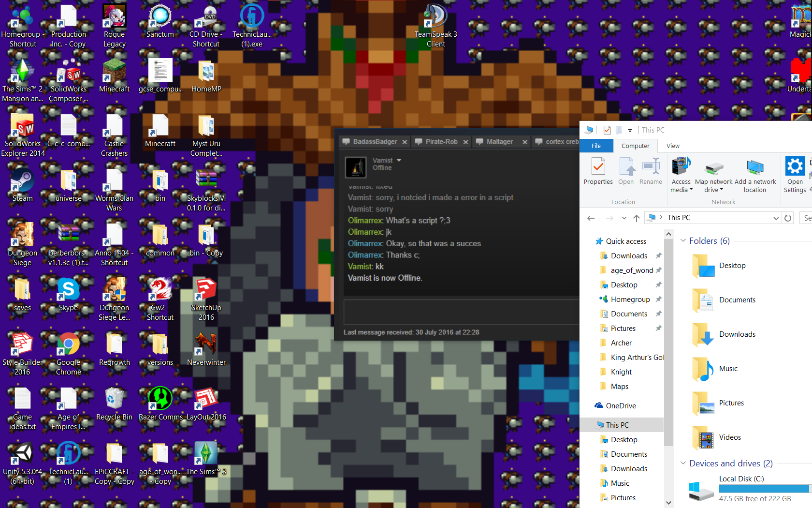Launch Sanctum from the desktop
812x508 pixels.
coord(160,22)
